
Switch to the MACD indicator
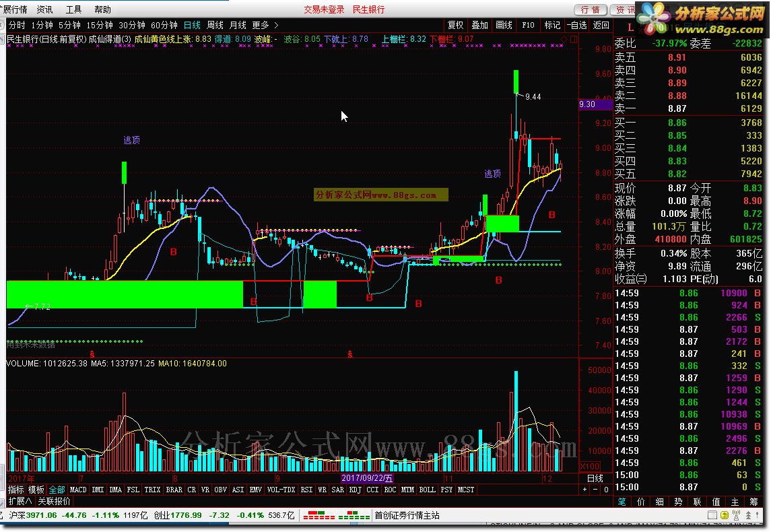click(x=78, y=490)
